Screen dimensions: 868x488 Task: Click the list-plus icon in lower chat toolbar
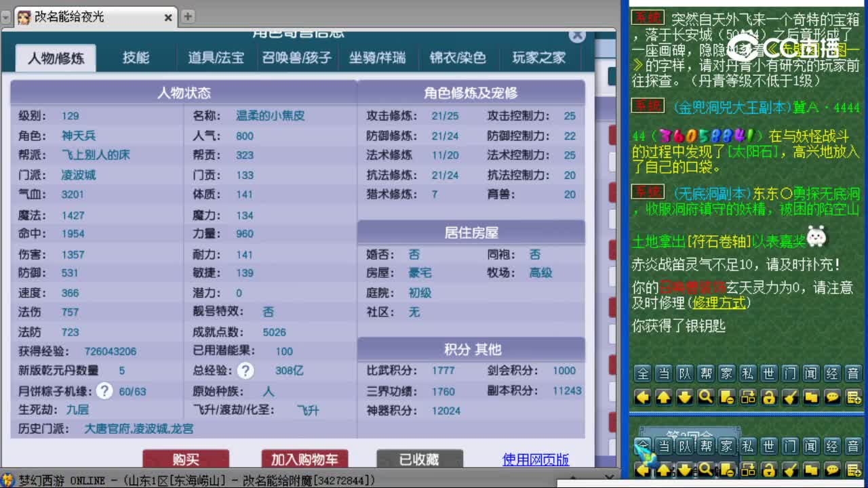coord(853,469)
